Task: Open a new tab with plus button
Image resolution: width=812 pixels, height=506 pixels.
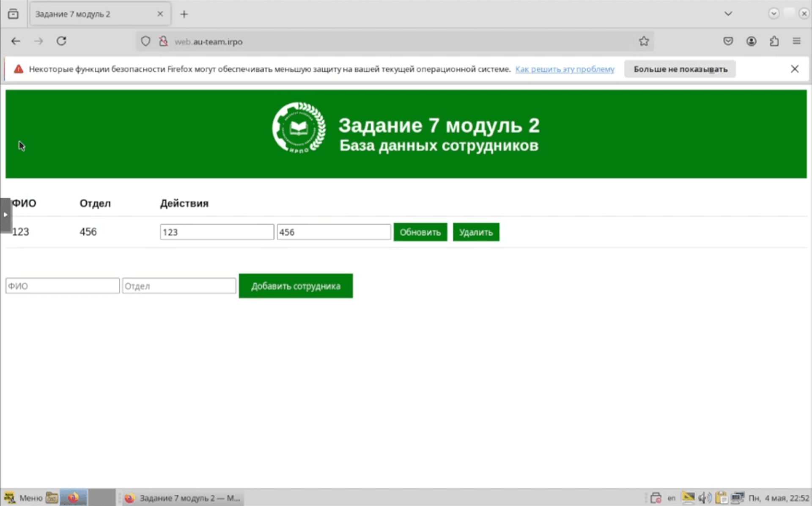Action: (184, 14)
